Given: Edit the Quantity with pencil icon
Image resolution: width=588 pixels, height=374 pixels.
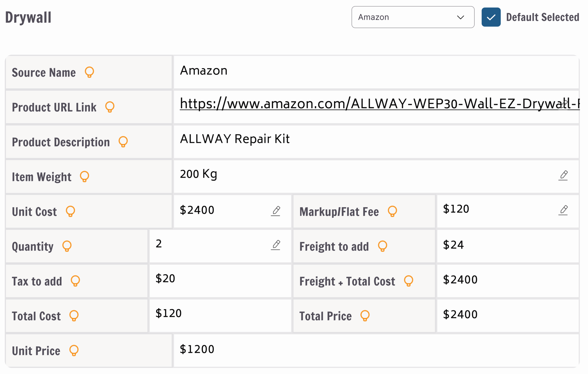Looking at the screenshot, I should tap(276, 245).
